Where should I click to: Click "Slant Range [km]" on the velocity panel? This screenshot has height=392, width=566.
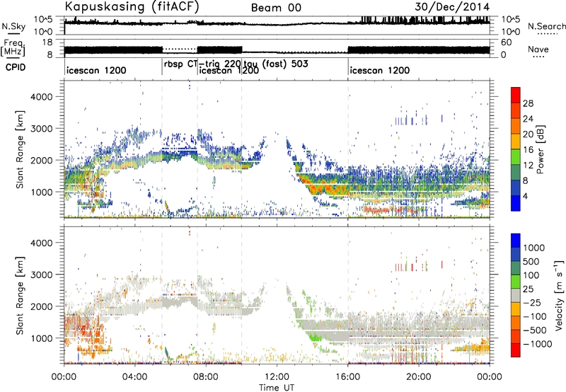(20, 296)
